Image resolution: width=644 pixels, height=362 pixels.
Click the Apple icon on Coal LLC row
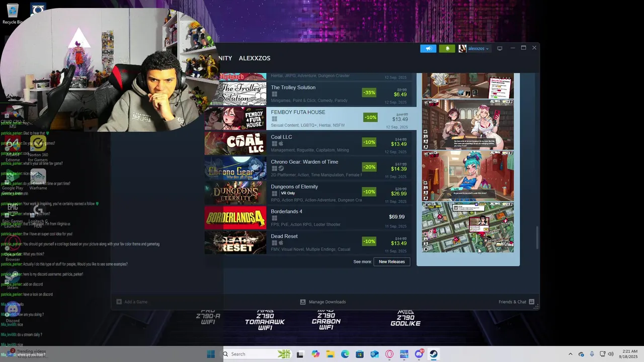click(x=281, y=144)
